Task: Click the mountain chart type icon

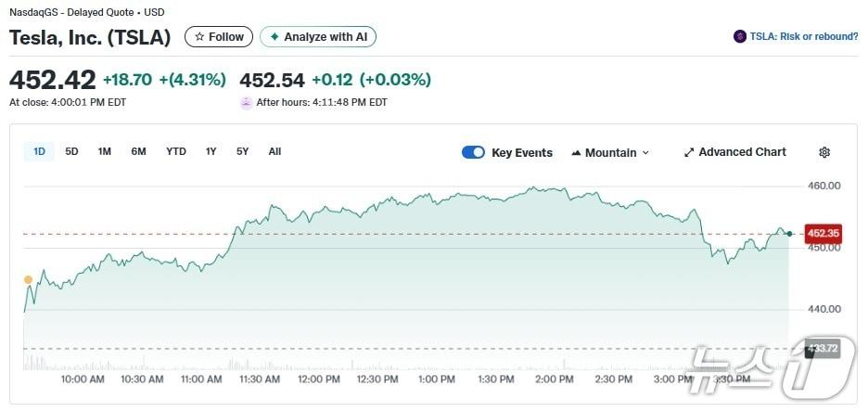Action: click(x=576, y=153)
